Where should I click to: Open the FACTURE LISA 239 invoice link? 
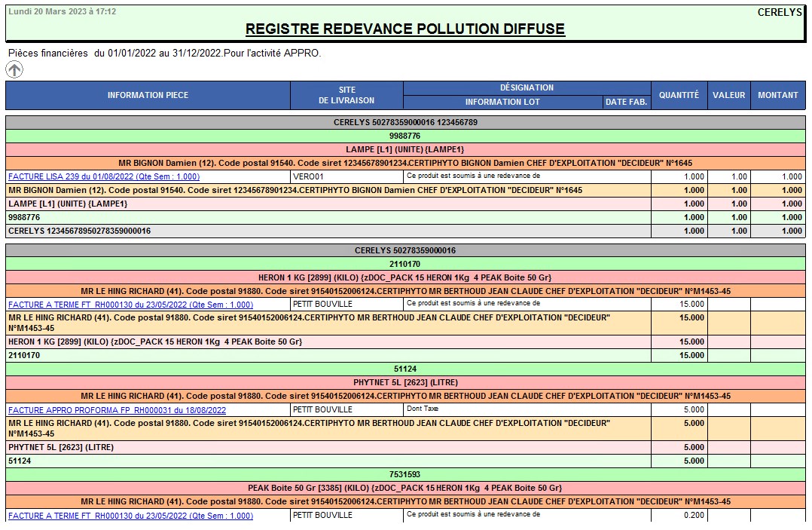(x=104, y=176)
